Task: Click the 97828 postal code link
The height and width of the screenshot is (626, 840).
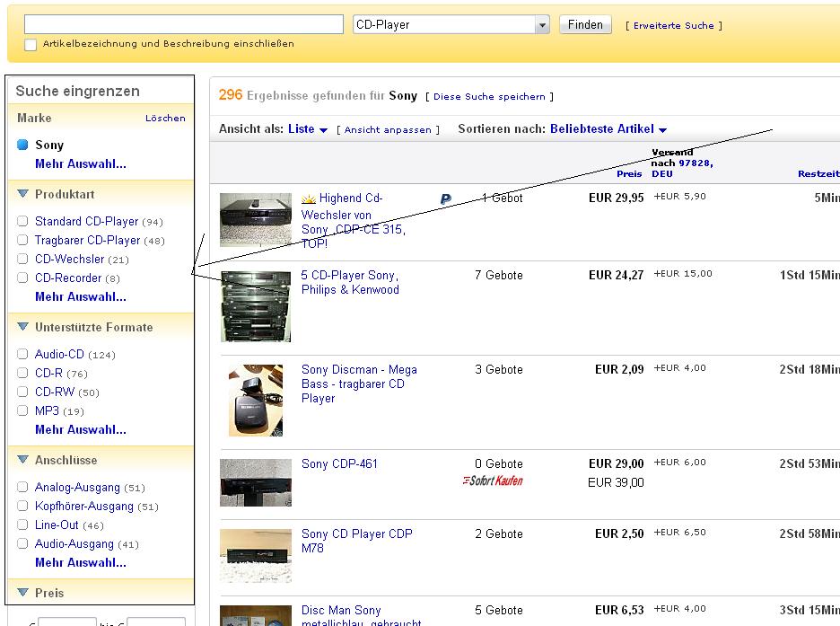Action: (x=695, y=163)
